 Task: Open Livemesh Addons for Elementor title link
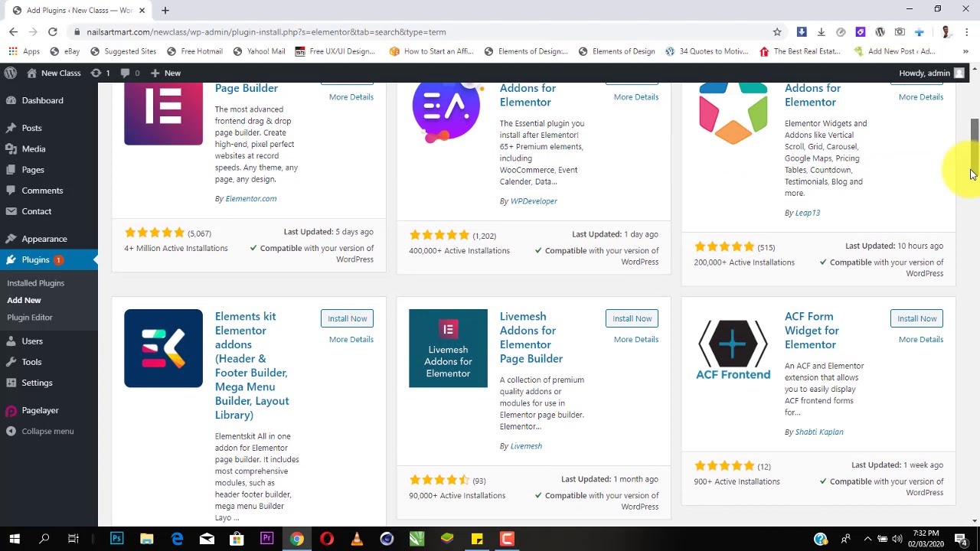coord(531,337)
